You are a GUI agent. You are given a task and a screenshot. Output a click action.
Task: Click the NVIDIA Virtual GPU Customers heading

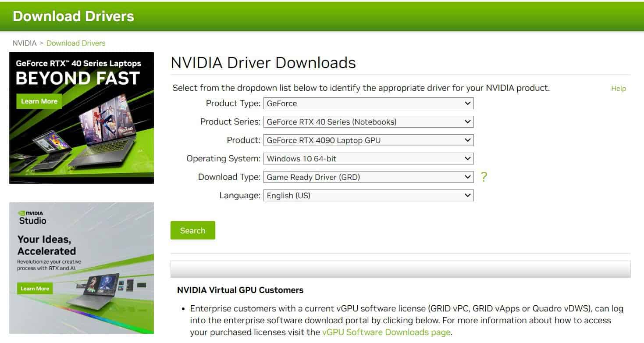[240, 290]
